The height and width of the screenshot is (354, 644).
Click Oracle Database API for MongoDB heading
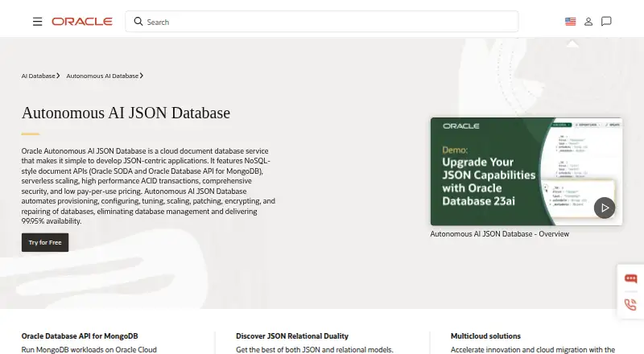point(80,336)
